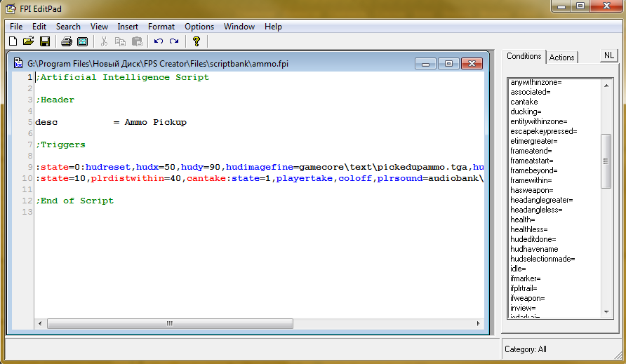626x364 pixels.
Task: Open print preview toolbar icon
Action: tap(82, 41)
